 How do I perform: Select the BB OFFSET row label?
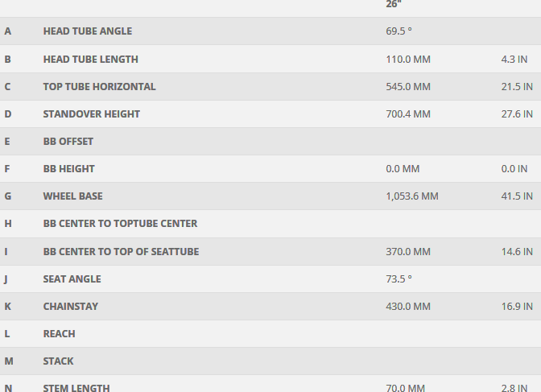click(x=68, y=141)
